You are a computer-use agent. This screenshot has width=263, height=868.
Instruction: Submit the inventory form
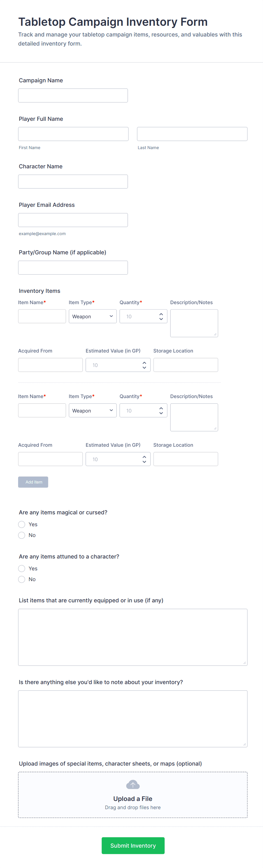(133, 845)
